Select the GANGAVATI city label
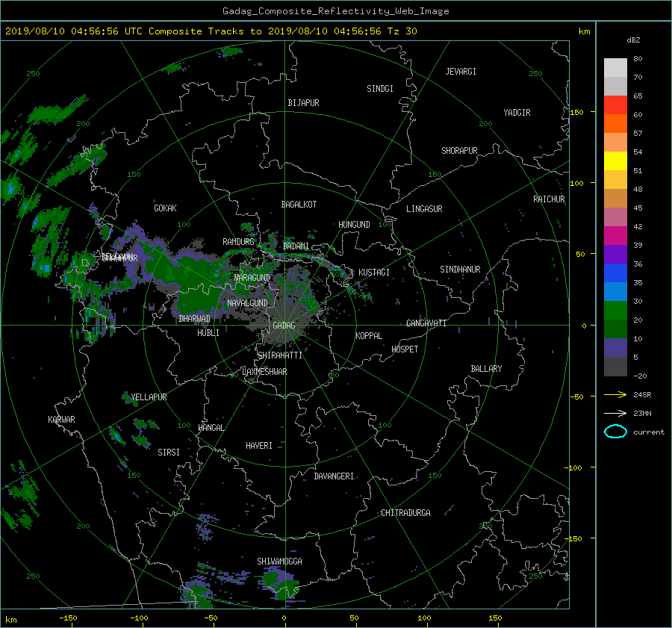The image size is (672, 628). point(426,323)
